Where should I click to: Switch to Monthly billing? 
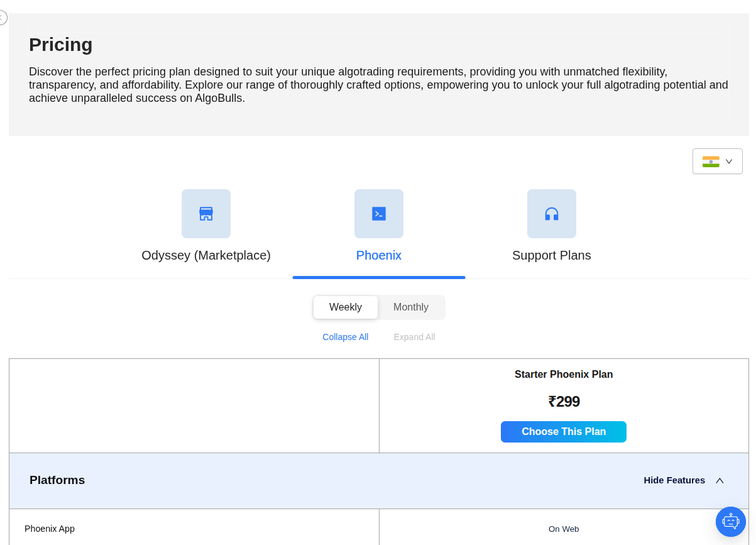tap(411, 307)
